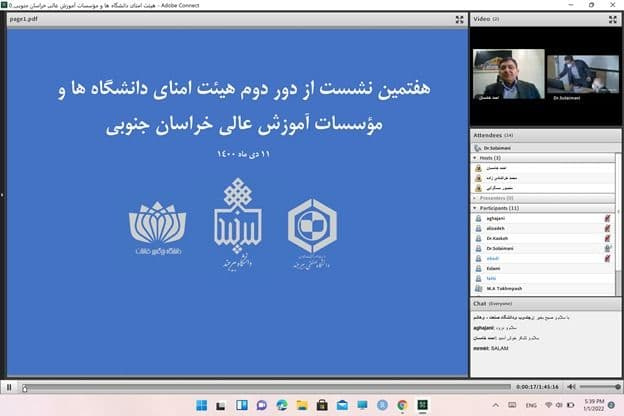
Task: Click the page1.pdf pod title
Action: tap(23, 19)
